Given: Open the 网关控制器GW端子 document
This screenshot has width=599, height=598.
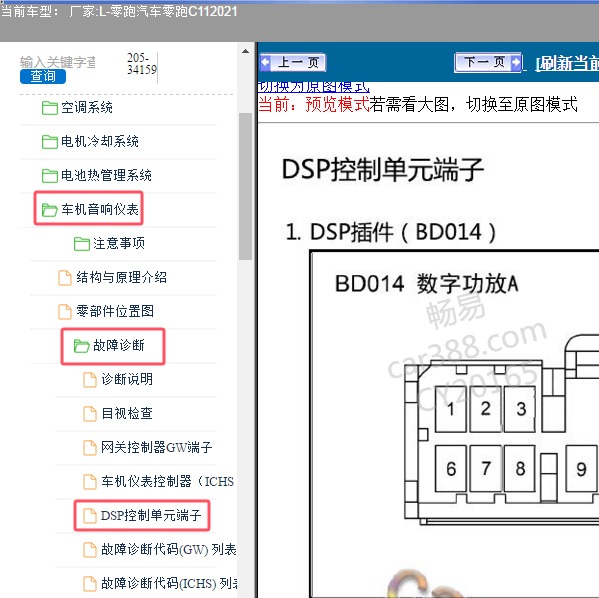Looking at the screenshot, I should [x=157, y=447].
